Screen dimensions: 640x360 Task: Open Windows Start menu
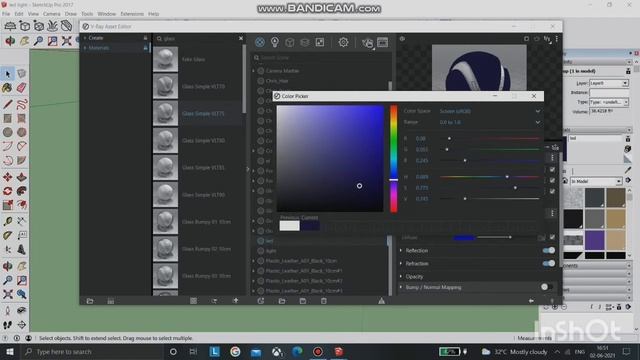[9, 351]
